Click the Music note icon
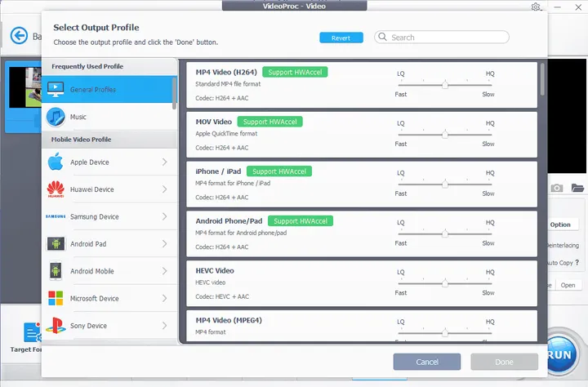 [56, 117]
